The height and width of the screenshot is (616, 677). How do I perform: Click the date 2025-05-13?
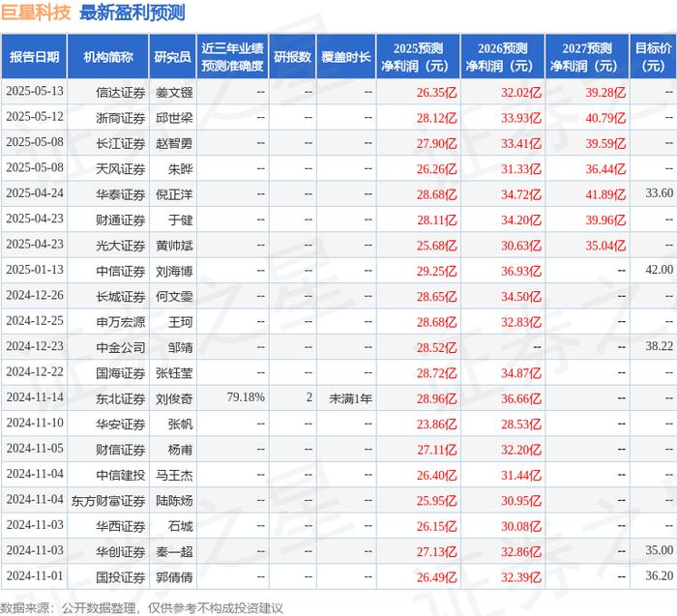tap(35, 91)
